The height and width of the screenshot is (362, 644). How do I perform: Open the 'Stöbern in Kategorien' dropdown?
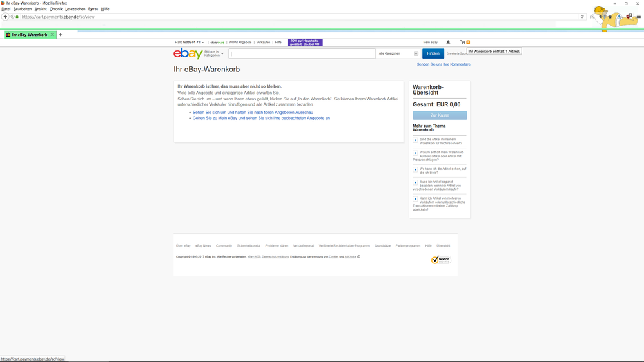pos(214,53)
